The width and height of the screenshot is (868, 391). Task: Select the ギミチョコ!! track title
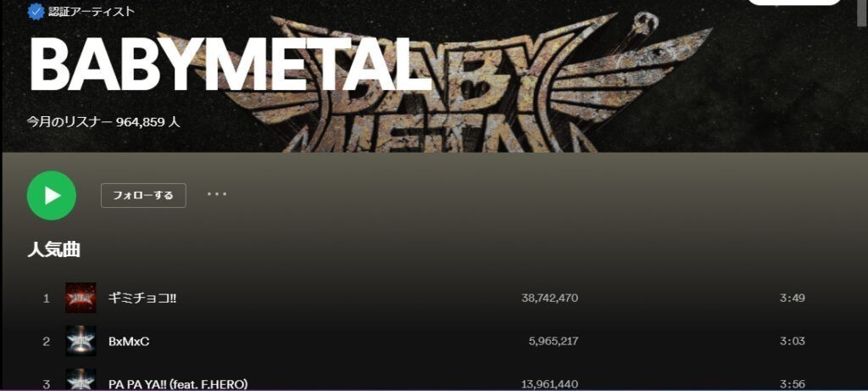142,298
